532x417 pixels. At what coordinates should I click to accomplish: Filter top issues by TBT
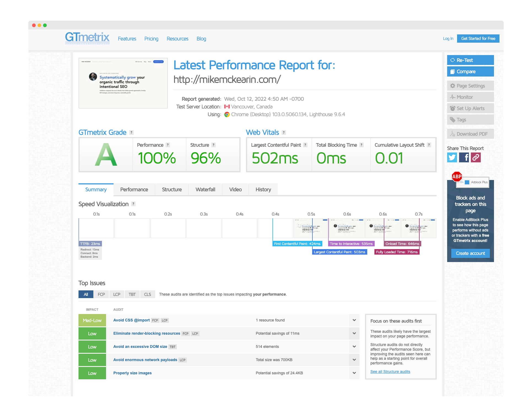click(x=132, y=294)
